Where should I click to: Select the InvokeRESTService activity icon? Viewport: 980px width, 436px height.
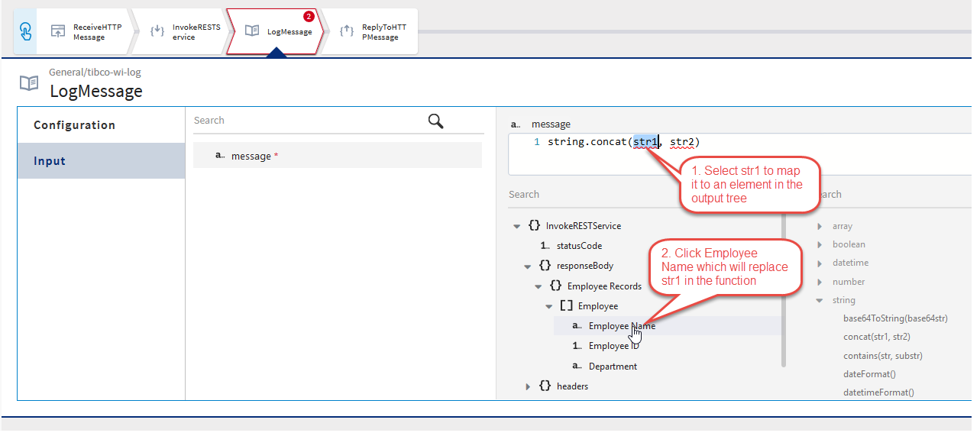(157, 31)
